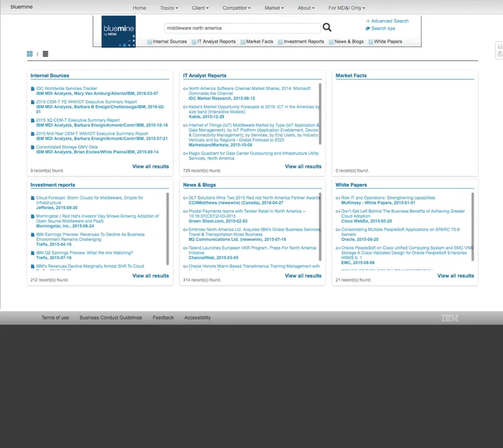This screenshot has height=448, width=503.
Task: Open Business Conduct Guidelines footer link
Action: [111, 318]
